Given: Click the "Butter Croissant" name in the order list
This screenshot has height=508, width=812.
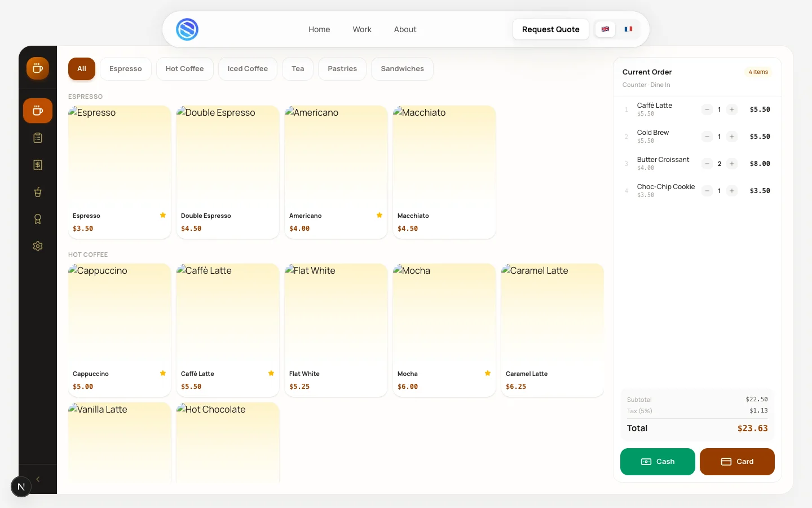Looking at the screenshot, I should tap(663, 160).
